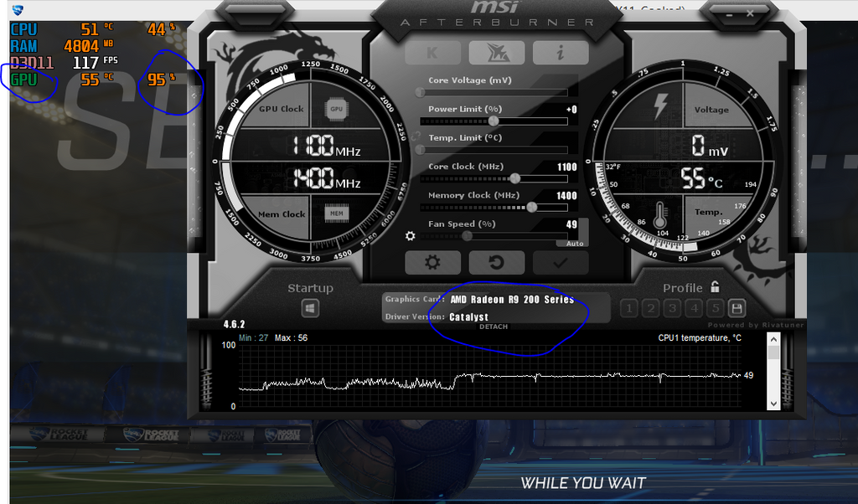Click the GPU label in the overlay
This screenshot has height=504, width=858.
[23, 80]
